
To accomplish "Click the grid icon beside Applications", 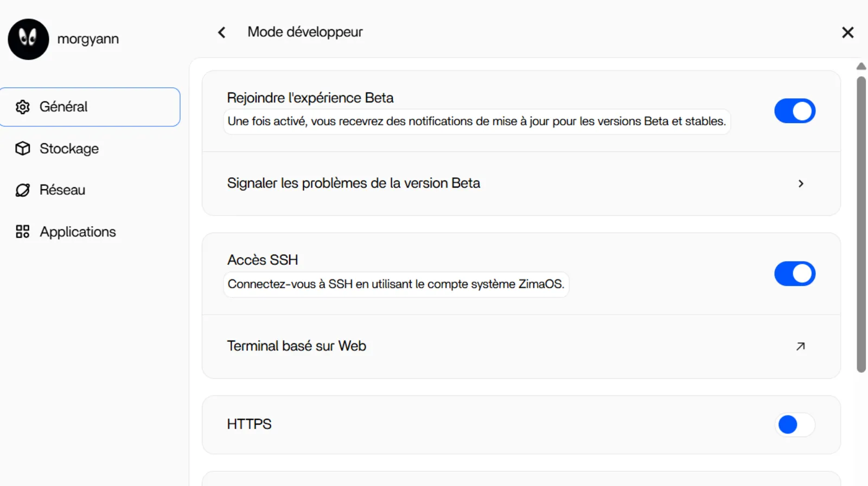I will pos(23,232).
